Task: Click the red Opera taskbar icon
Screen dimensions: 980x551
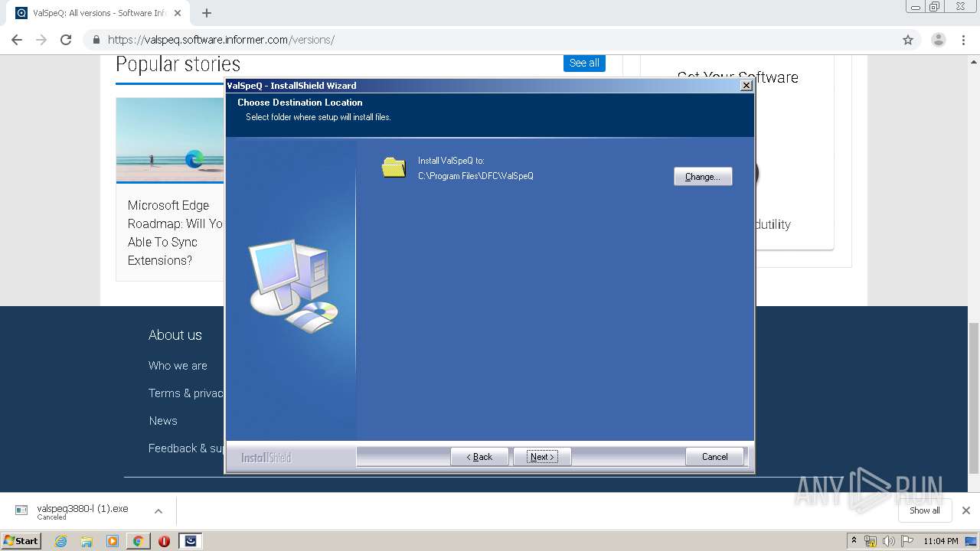Action: [x=164, y=541]
